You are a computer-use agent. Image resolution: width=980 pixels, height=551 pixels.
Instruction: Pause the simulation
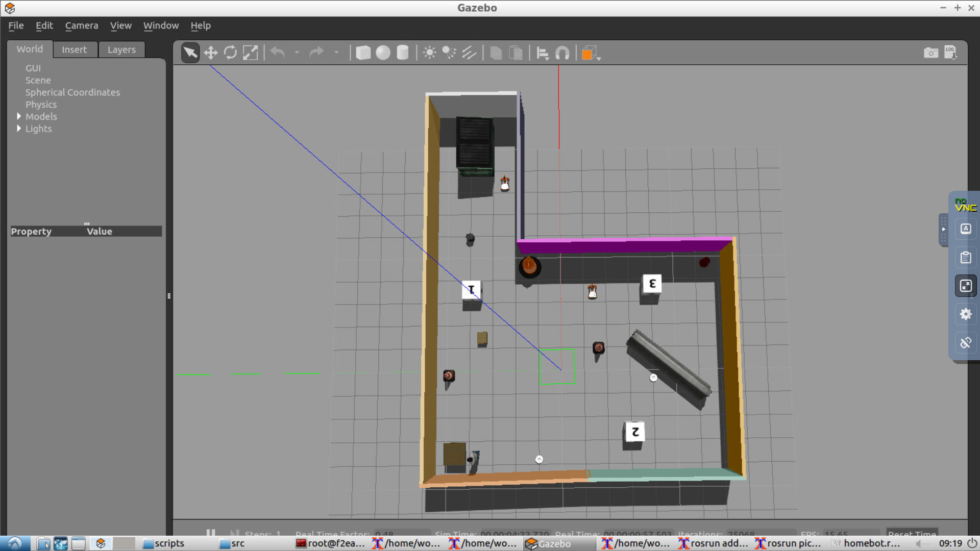pos(210,533)
